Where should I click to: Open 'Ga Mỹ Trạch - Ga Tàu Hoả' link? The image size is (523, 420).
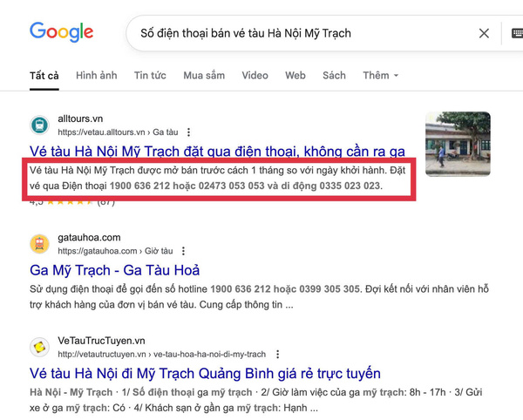[x=115, y=270]
